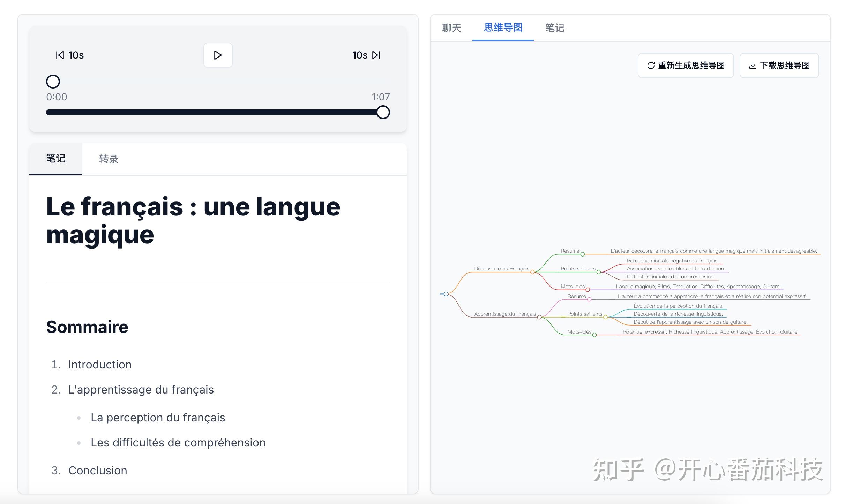Image resolution: width=845 pixels, height=504 pixels.
Task: Collapse the Points saillants branch under Découverte
Action: [x=599, y=272]
